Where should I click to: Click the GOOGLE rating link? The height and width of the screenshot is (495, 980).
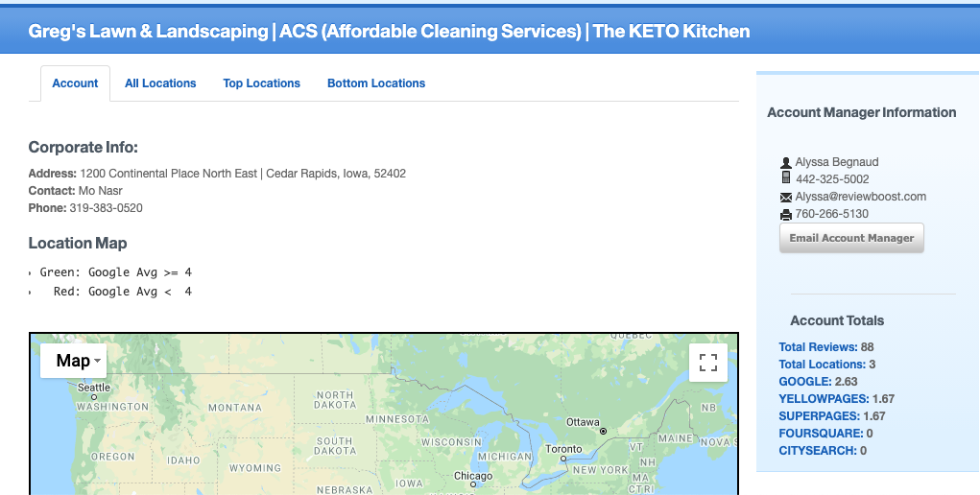[805, 381]
